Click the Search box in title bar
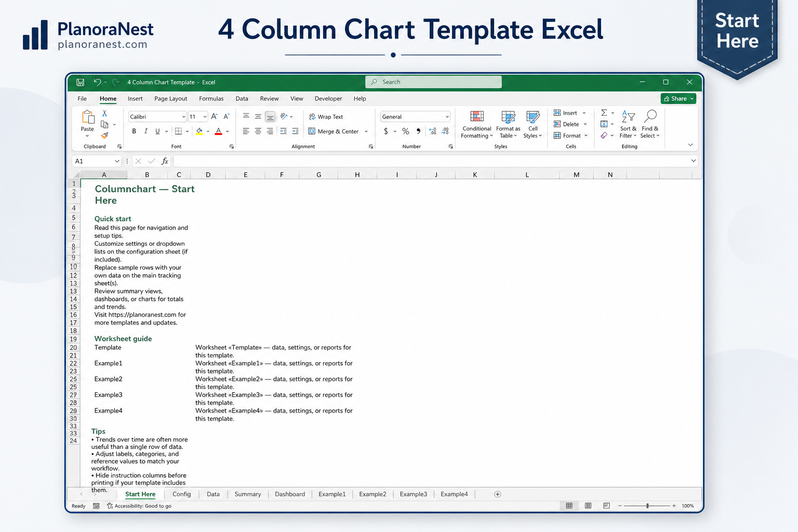 (433, 82)
